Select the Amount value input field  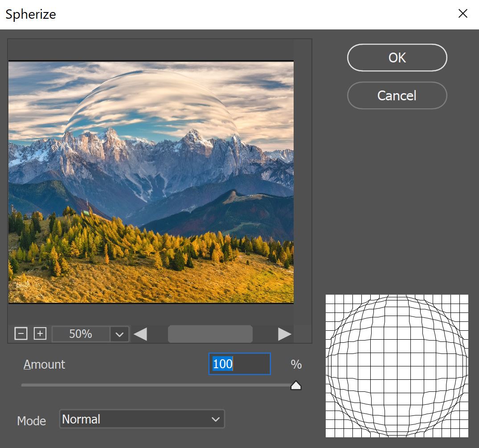(x=239, y=364)
